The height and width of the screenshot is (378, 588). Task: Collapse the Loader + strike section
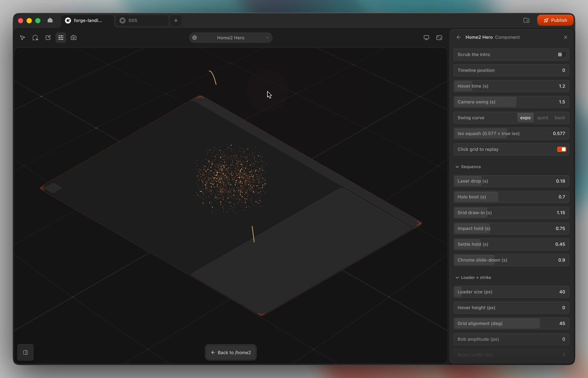click(473, 277)
